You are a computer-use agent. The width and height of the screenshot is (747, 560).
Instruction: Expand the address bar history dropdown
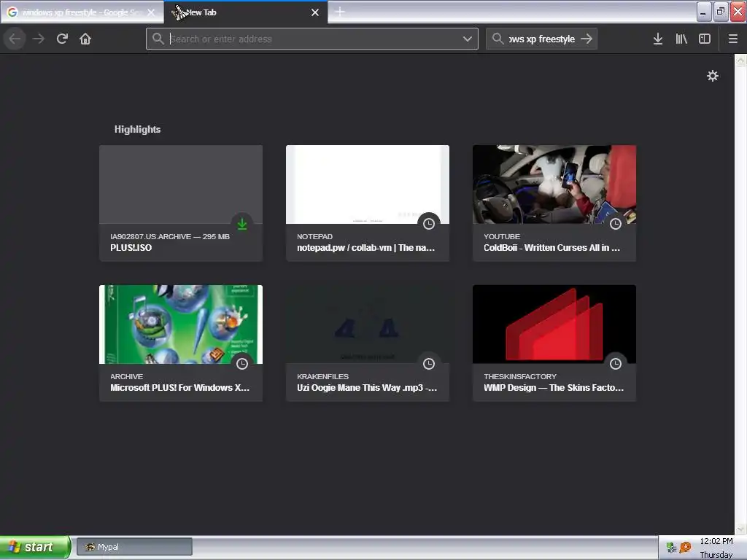point(468,39)
